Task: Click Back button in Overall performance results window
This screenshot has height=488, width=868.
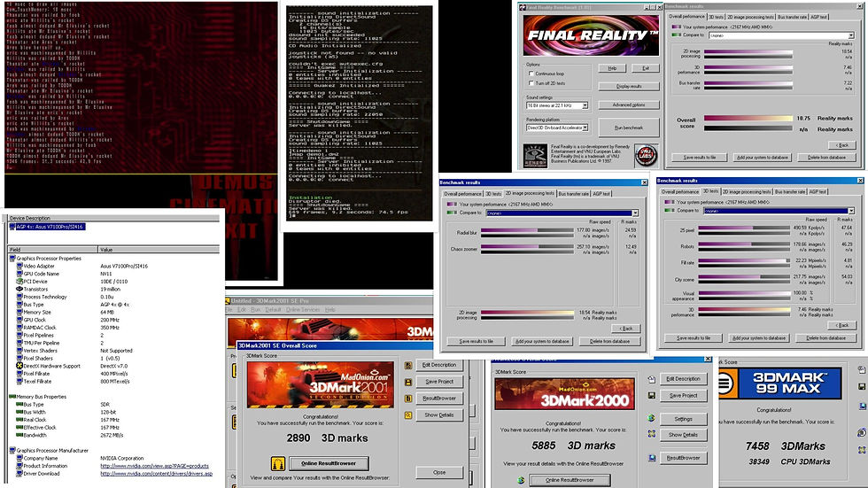Action: coord(842,145)
